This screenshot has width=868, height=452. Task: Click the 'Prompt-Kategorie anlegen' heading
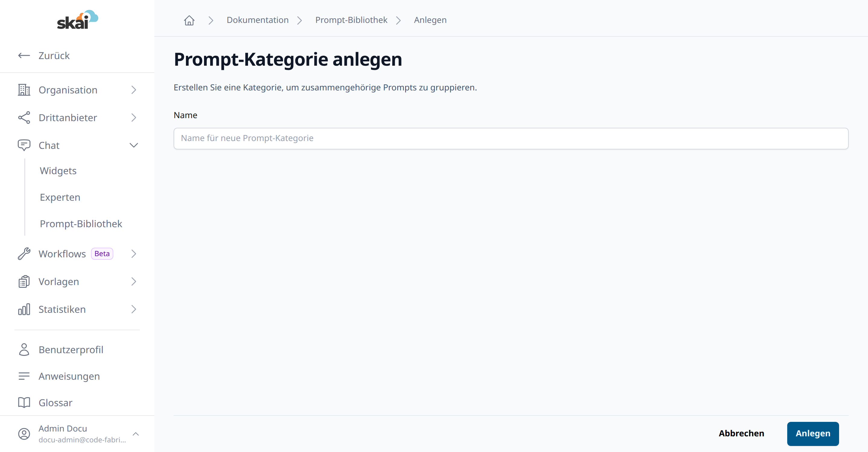[x=288, y=59]
